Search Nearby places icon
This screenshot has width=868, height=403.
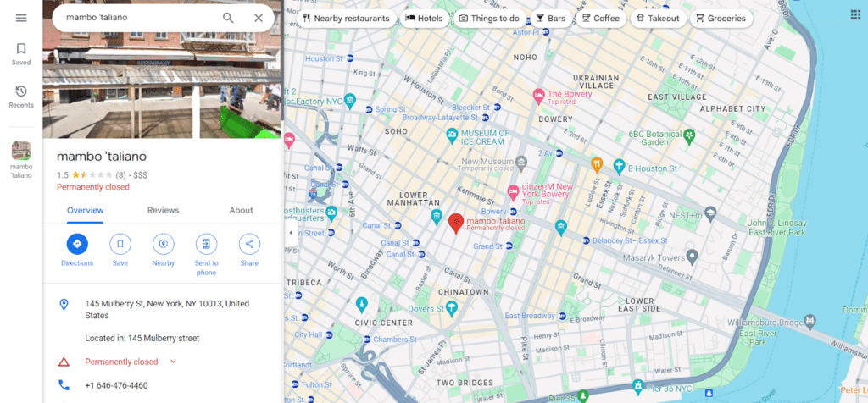pos(164,244)
